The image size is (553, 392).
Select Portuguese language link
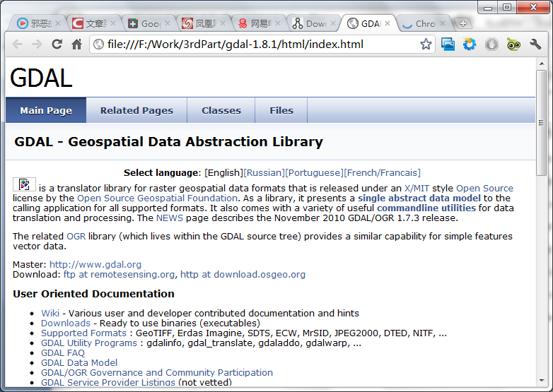pos(314,172)
